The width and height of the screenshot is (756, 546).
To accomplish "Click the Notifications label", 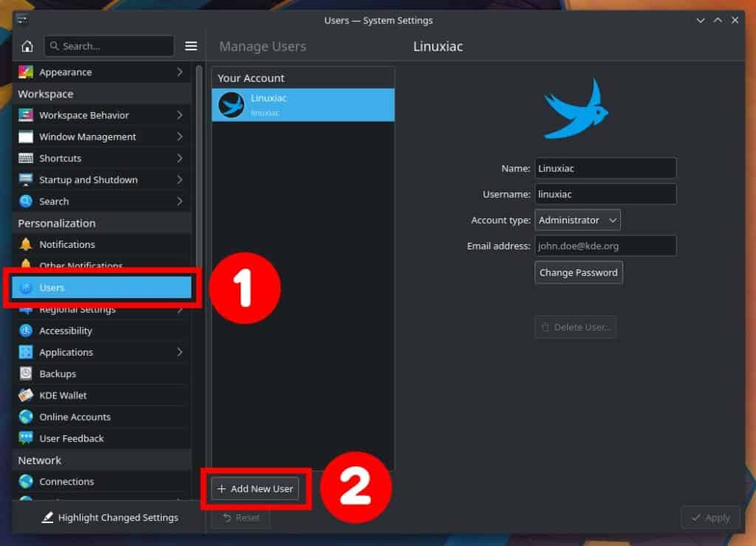I will click(x=67, y=244).
